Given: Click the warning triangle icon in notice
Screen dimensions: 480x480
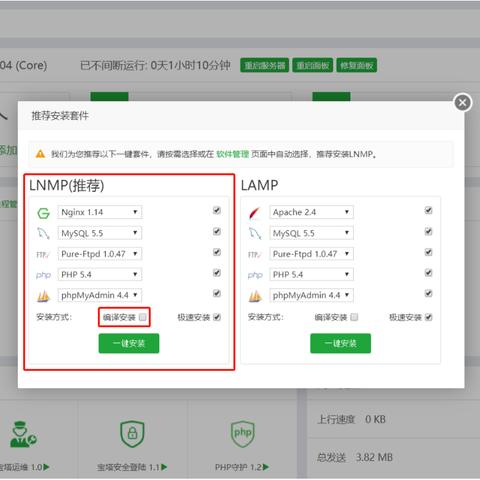Looking at the screenshot, I should pyautogui.click(x=40, y=154).
